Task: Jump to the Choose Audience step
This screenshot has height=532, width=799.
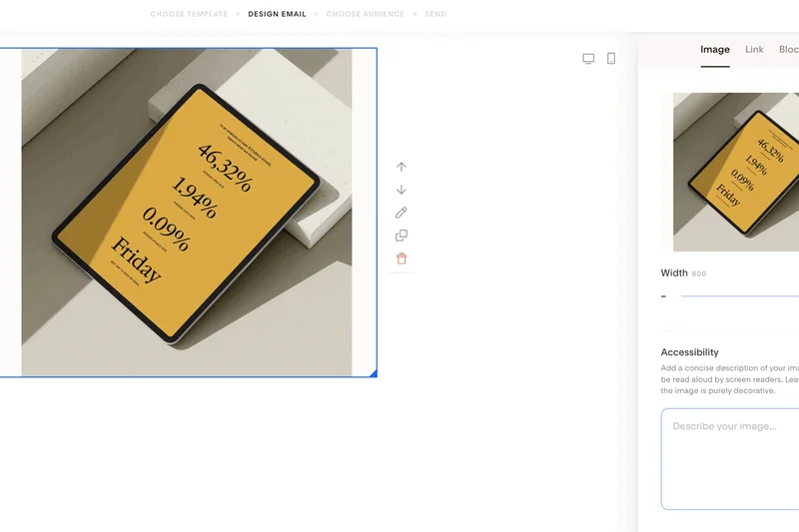Action: click(366, 14)
